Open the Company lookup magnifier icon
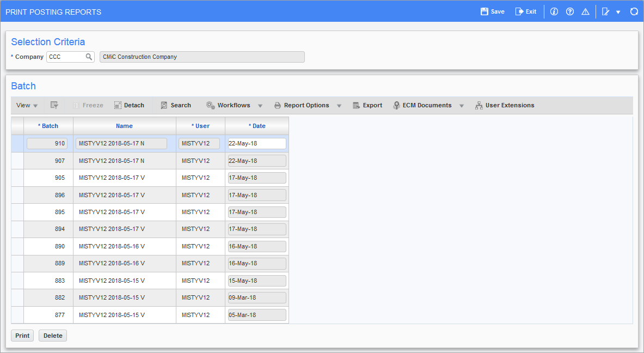The image size is (644, 353). coord(89,57)
